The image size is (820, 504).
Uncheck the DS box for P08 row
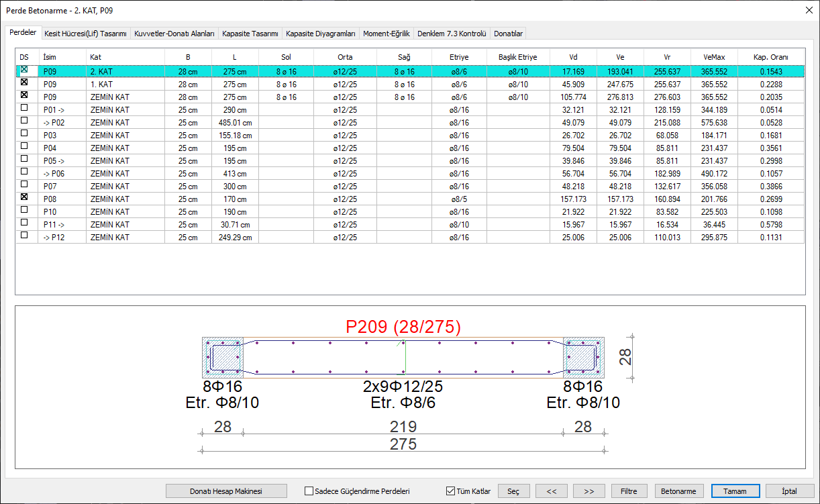coord(24,197)
